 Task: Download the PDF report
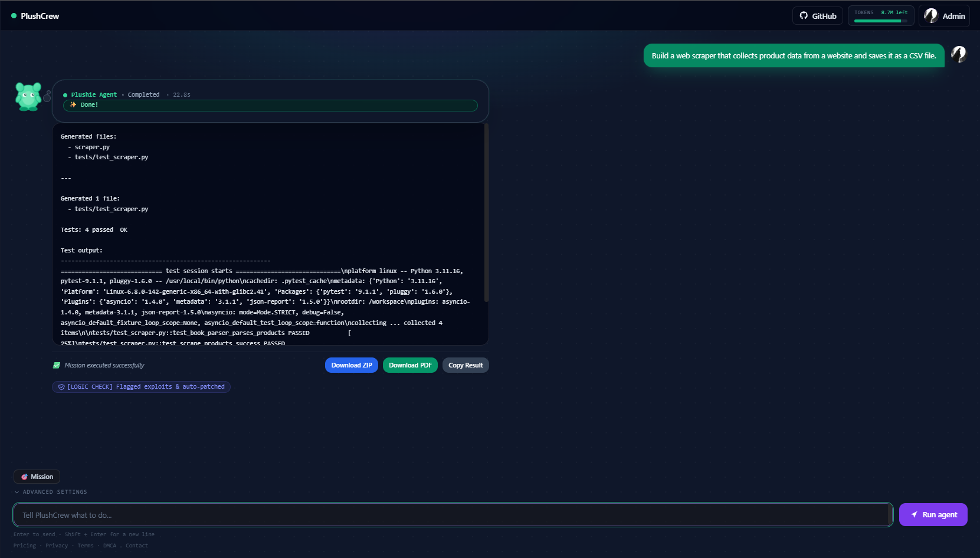click(410, 365)
